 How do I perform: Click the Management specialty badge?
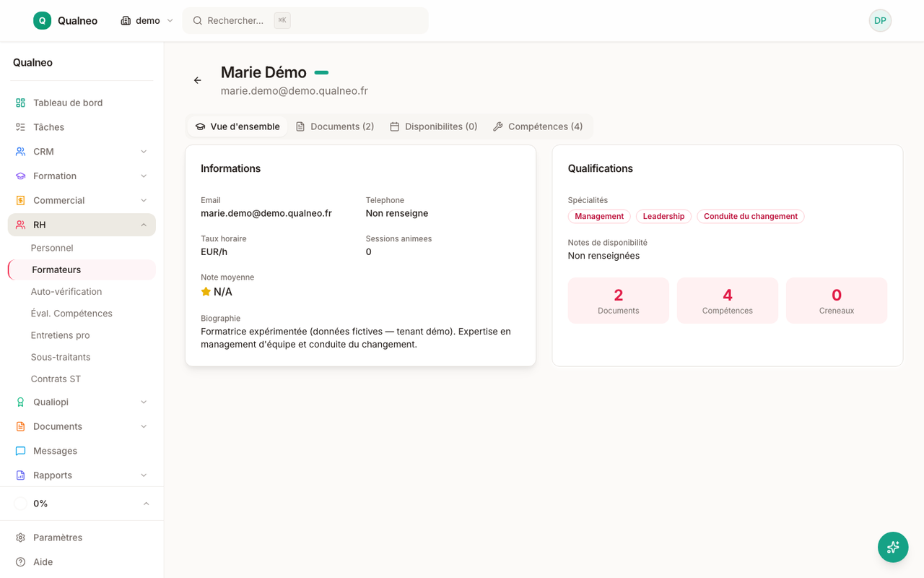599,216
